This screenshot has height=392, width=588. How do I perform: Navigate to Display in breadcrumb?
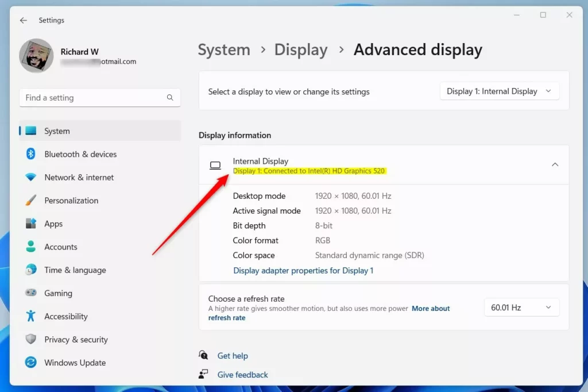[x=301, y=49]
